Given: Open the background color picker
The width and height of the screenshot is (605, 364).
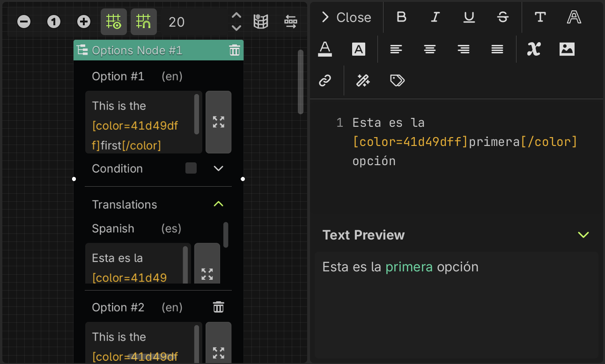Looking at the screenshot, I should (x=359, y=49).
